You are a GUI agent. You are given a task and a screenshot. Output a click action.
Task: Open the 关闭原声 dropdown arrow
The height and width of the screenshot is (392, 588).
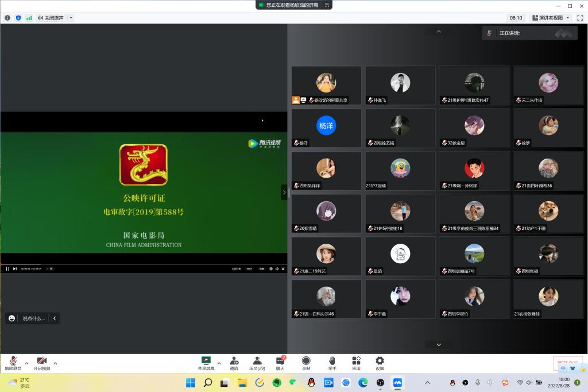pos(71,18)
